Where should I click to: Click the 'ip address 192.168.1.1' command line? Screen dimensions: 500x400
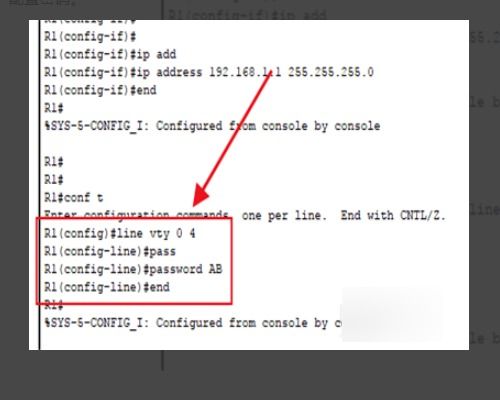click(x=209, y=72)
